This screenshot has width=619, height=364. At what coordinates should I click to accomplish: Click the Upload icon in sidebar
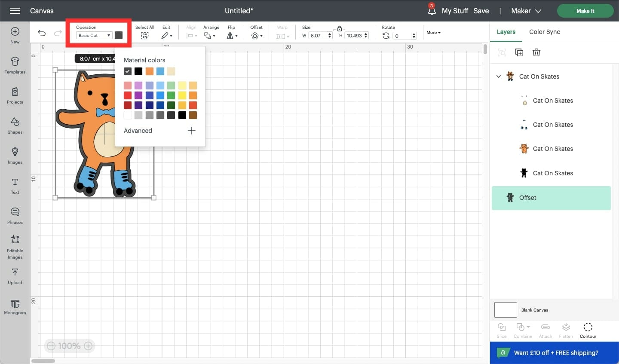[x=15, y=275]
